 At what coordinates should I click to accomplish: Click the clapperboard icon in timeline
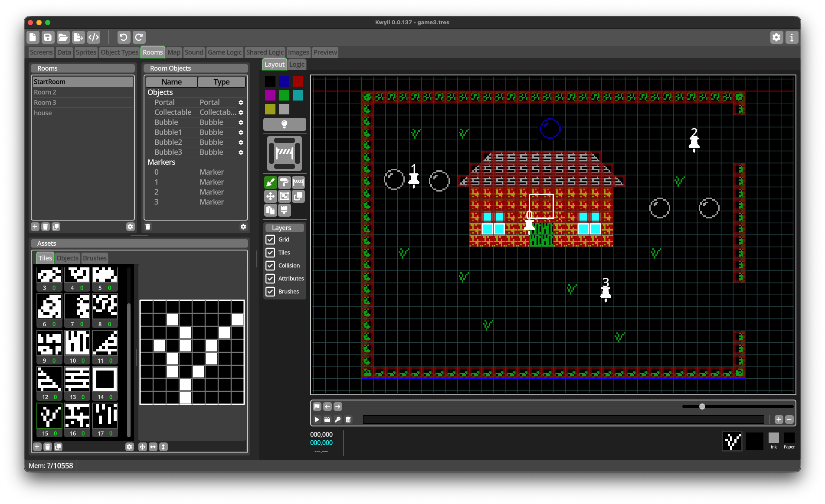click(327, 419)
